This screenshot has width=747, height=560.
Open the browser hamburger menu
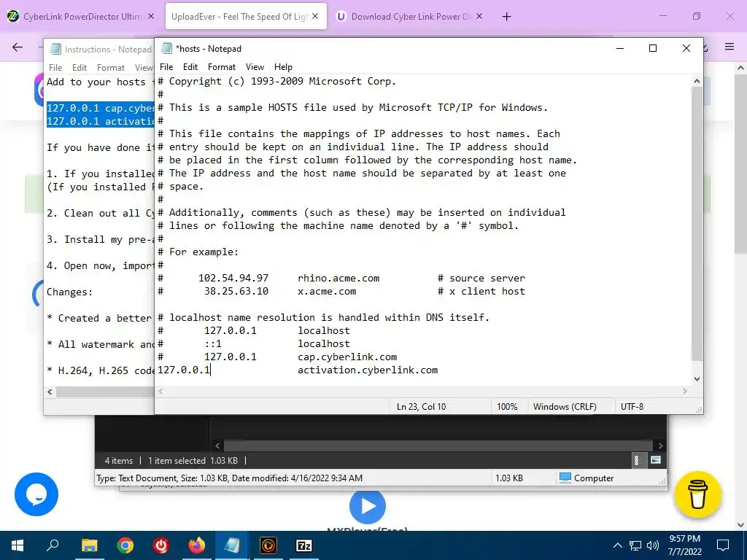(729, 47)
